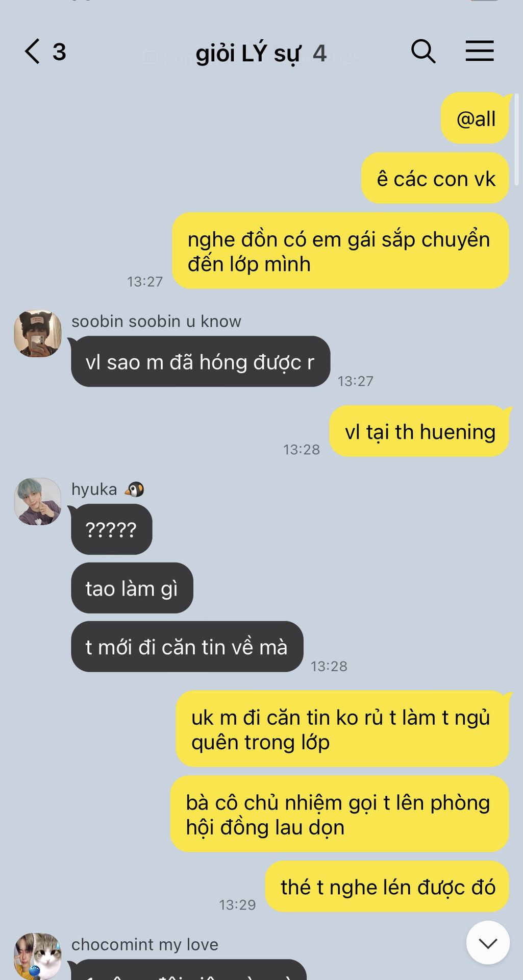Tap the member count 4

[319, 53]
